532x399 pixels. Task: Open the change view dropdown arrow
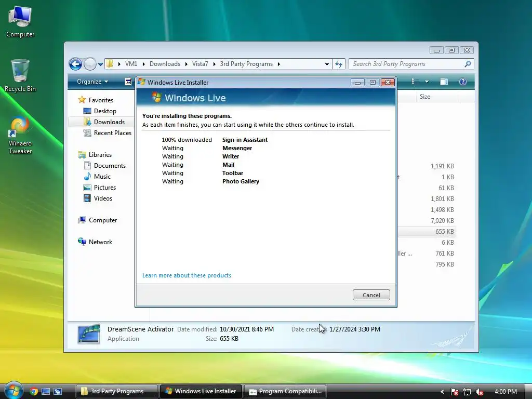[427, 82]
